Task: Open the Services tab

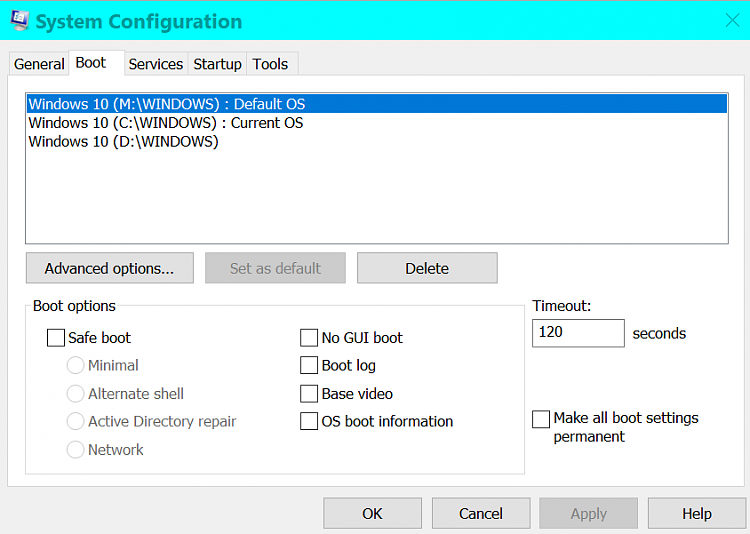Action: pos(156,64)
